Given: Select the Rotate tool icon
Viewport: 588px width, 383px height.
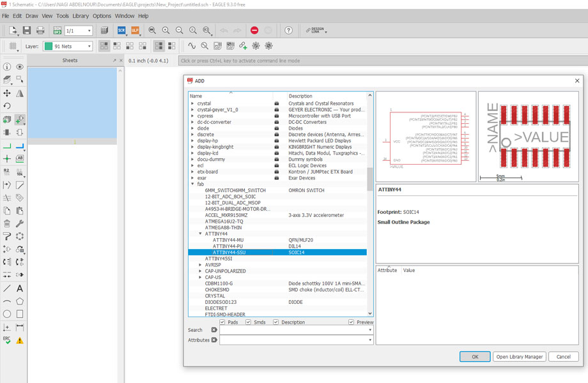Looking at the screenshot, I should (7, 106).
